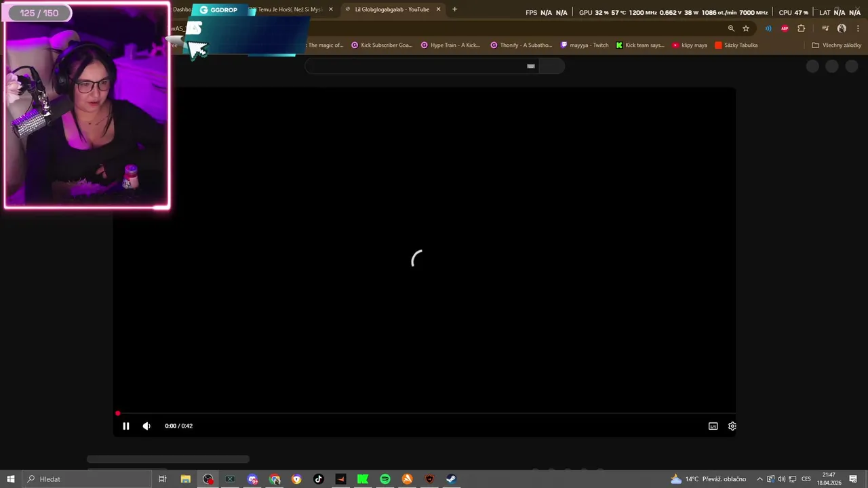868x488 pixels.
Task: Click the 0:00 / 0:42 time display
Action: pos(178,426)
